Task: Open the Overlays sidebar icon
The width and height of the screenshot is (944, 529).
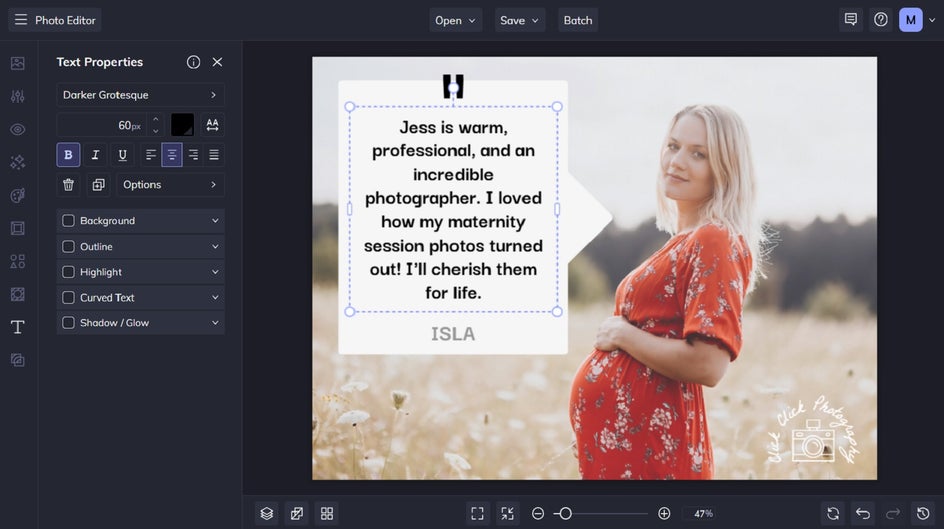Action: click(x=17, y=294)
